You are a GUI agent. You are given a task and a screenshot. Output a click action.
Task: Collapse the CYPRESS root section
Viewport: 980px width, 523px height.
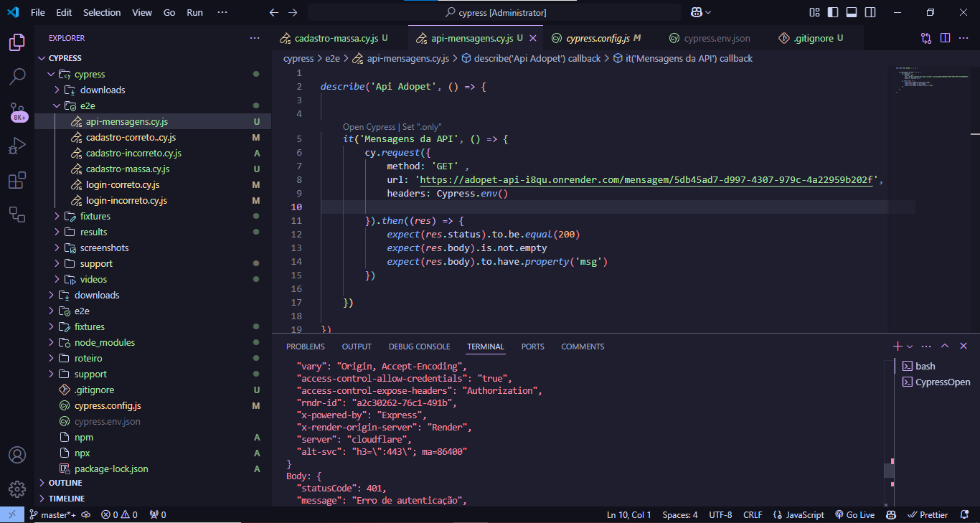click(x=42, y=58)
